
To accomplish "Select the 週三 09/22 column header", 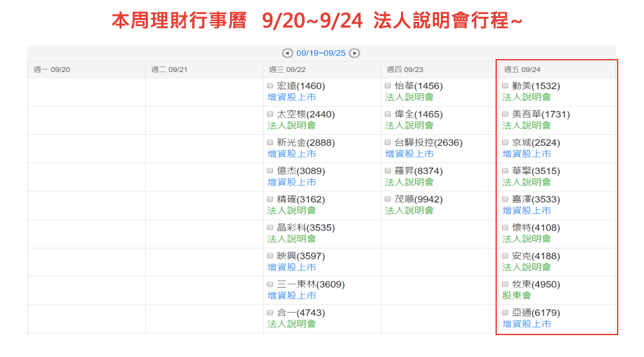I will [x=287, y=69].
